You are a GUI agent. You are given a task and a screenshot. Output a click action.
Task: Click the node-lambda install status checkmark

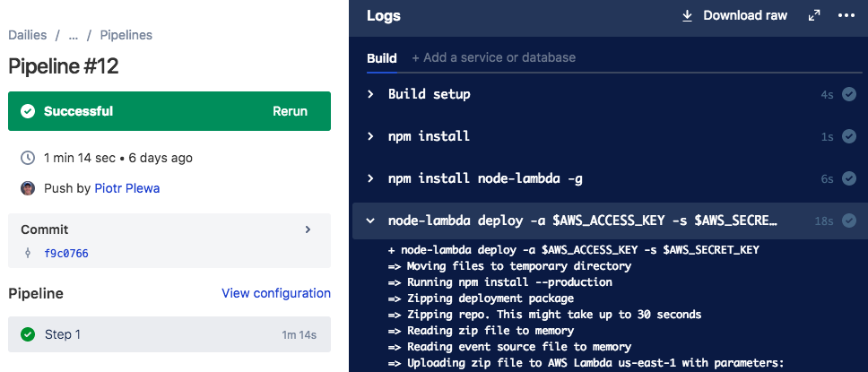849,178
